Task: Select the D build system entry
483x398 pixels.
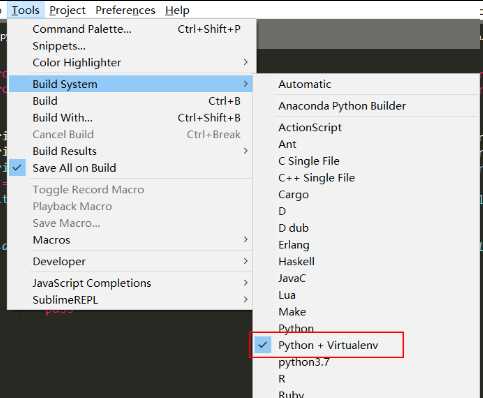Action: [x=367, y=211]
